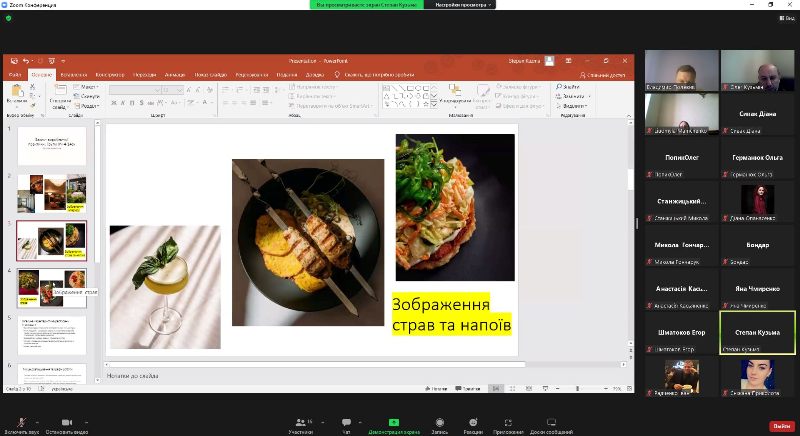Open the Slide Show ribbon tab

point(211,75)
